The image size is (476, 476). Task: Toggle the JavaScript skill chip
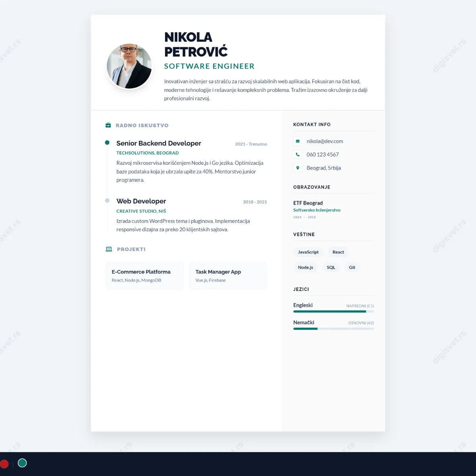(308, 252)
